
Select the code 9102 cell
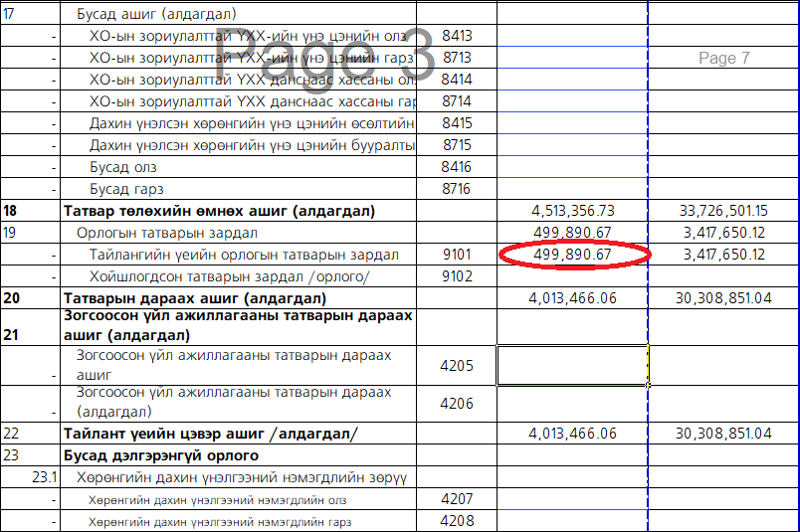(456, 276)
